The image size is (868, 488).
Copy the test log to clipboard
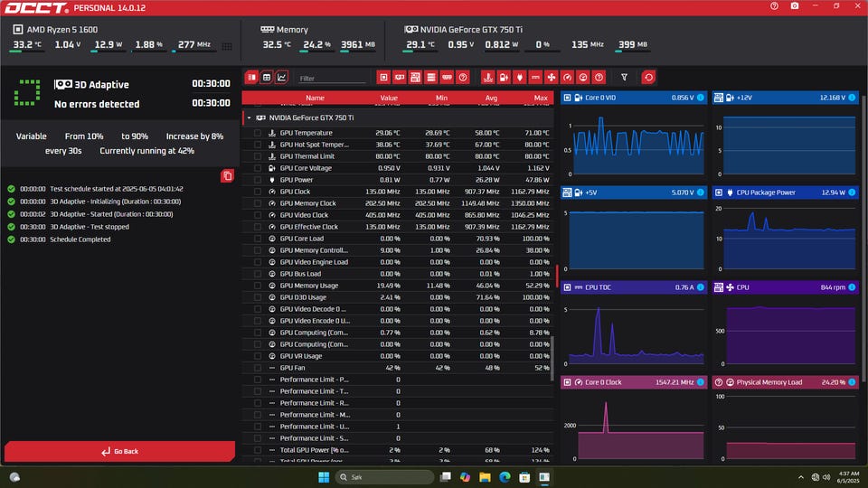[227, 176]
